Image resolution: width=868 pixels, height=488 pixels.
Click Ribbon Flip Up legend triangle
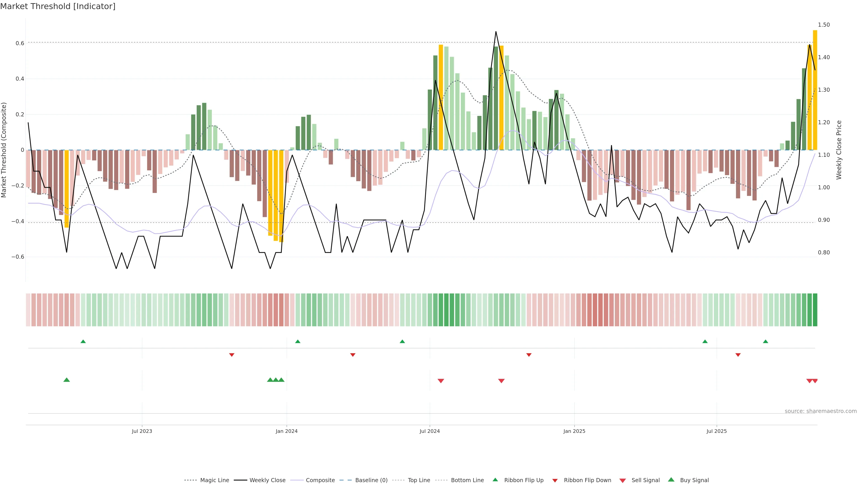coord(495,480)
